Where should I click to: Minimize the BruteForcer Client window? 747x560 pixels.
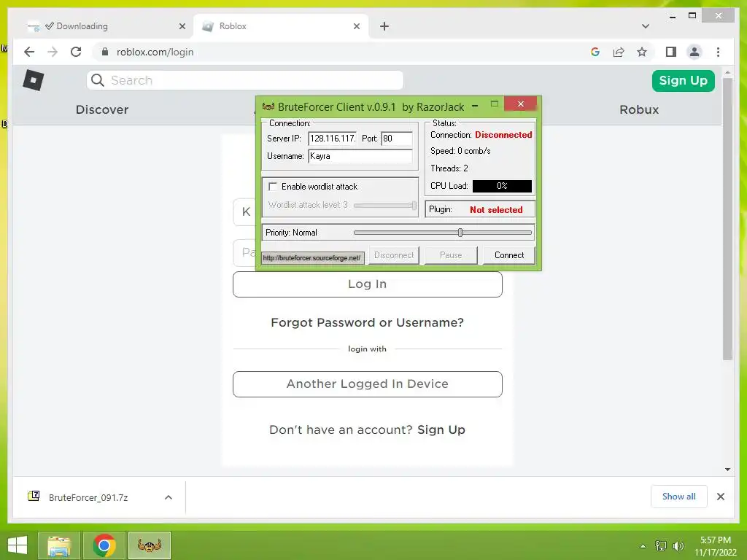pos(474,106)
